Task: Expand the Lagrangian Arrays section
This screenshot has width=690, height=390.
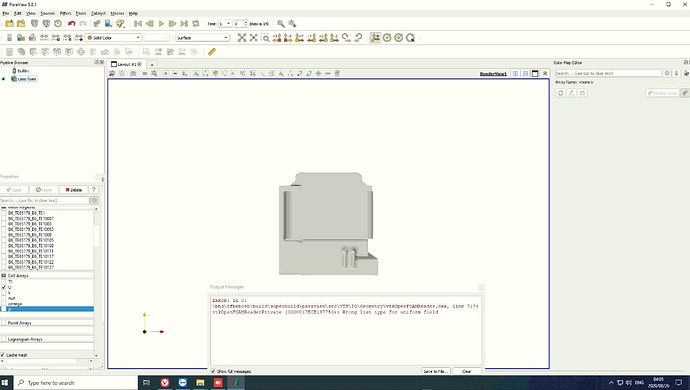Action: coord(46,339)
